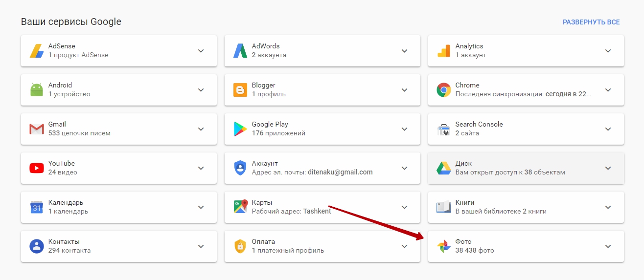The image size is (644, 280).
Task: Click the '2 аккаунта' AdWords text
Action: 269,55
